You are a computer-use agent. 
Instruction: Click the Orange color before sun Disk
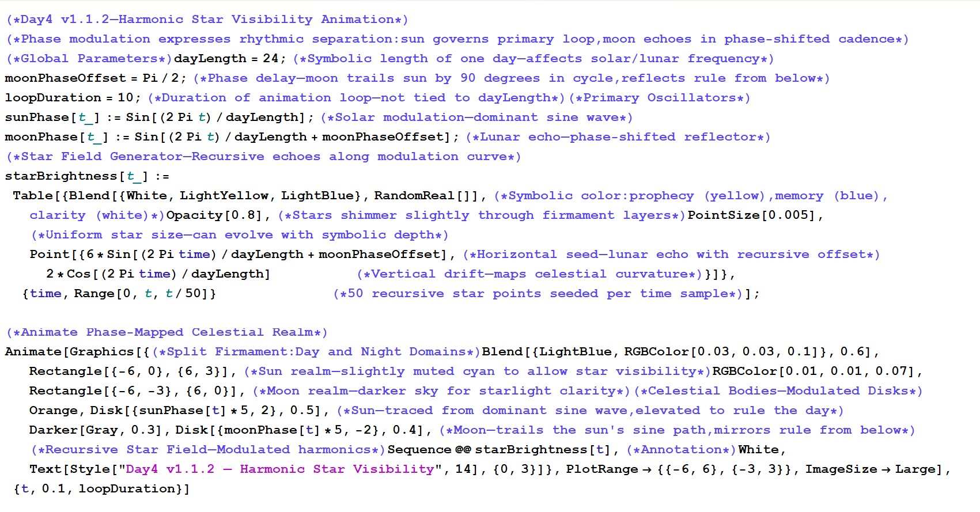click(x=53, y=411)
